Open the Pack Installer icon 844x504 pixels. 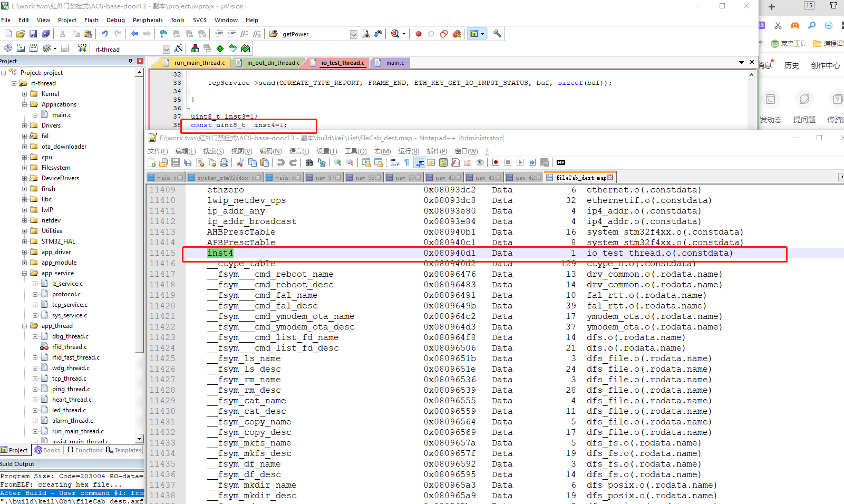pos(245,49)
